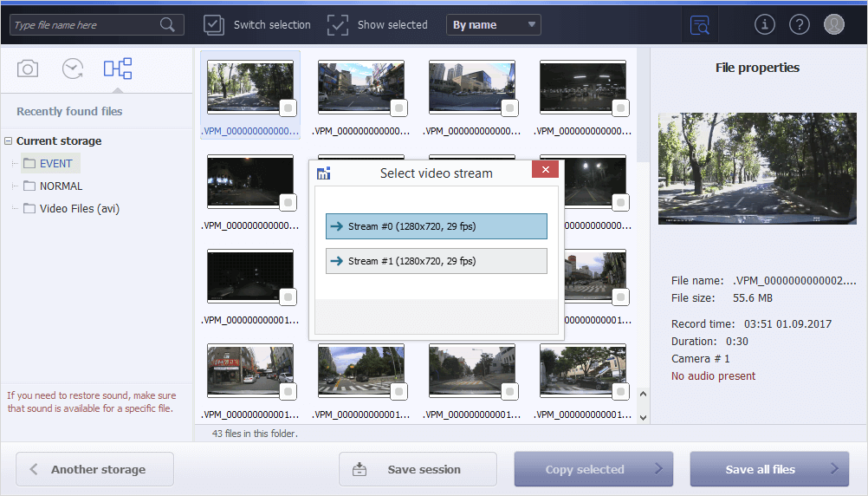Click the 'No audio present' text
Viewport: 868px width, 496px height.
(x=713, y=375)
